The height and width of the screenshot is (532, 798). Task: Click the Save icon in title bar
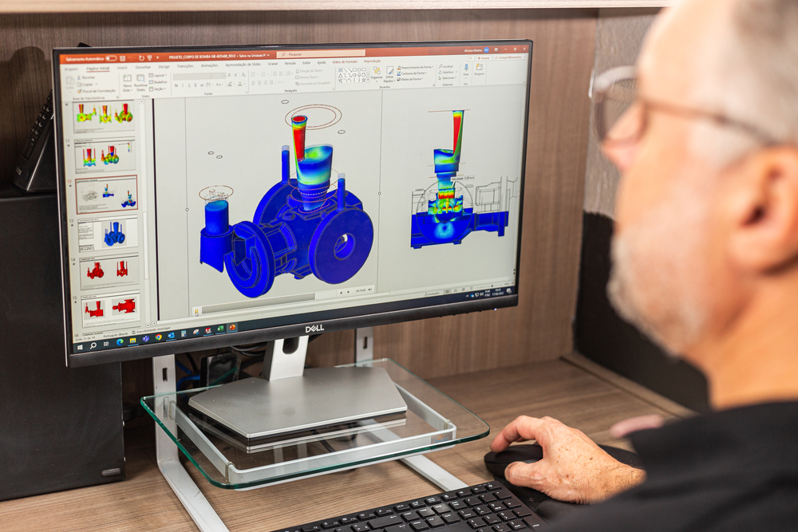click(x=122, y=58)
